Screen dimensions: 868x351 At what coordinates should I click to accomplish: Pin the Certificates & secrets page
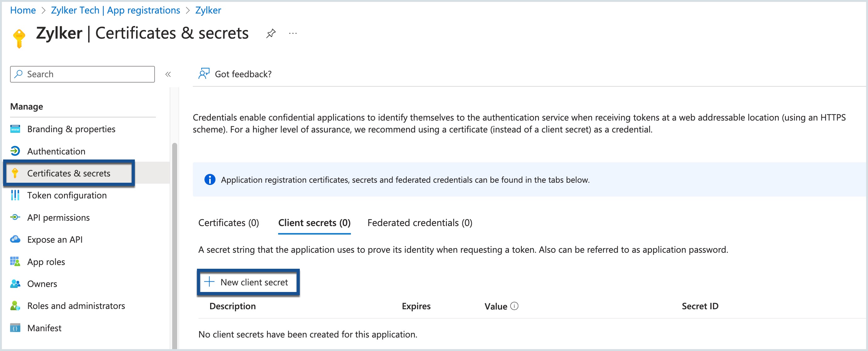point(271,33)
